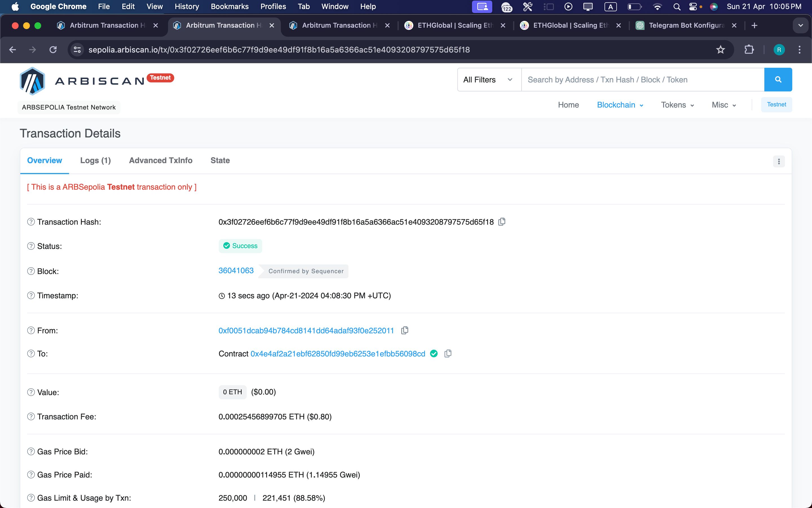Click help icon next to To
The width and height of the screenshot is (812, 508).
click(31, 353)
